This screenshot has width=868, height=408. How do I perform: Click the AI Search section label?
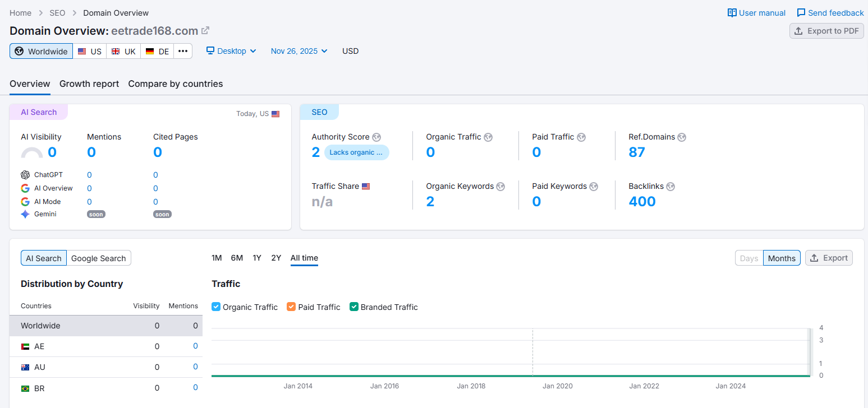[39, 112]
